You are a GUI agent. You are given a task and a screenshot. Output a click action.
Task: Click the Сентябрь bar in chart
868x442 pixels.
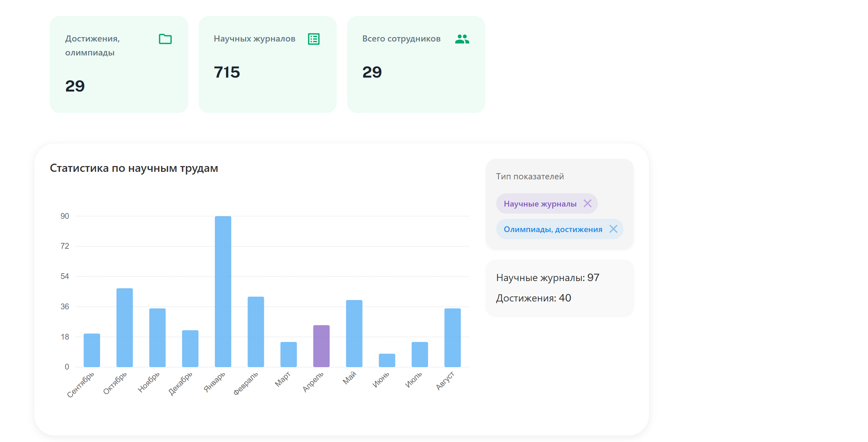click(92, 350)
